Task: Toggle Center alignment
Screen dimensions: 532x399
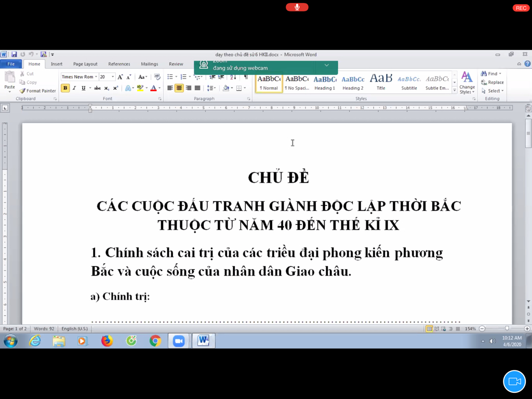Action: 179,88
